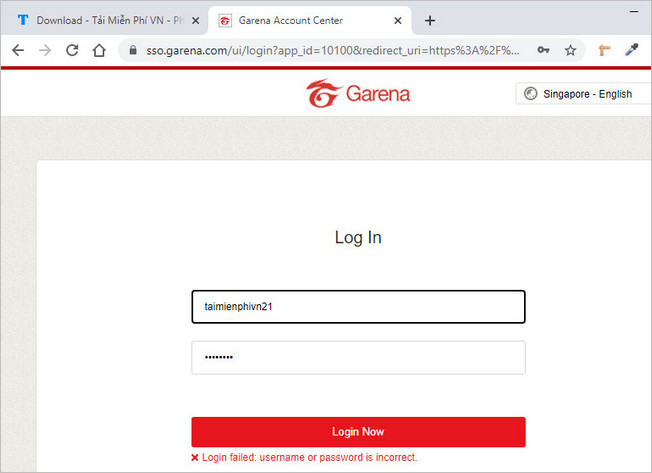
Task: Reload the Garena login page
Action: click(72, 50)
